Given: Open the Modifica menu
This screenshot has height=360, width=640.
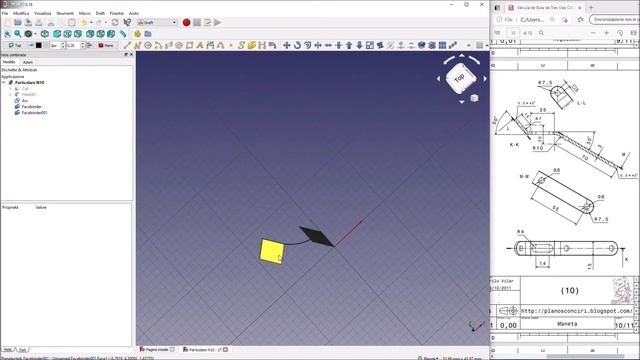Looking at the screenshot, I should pos(21,13).
